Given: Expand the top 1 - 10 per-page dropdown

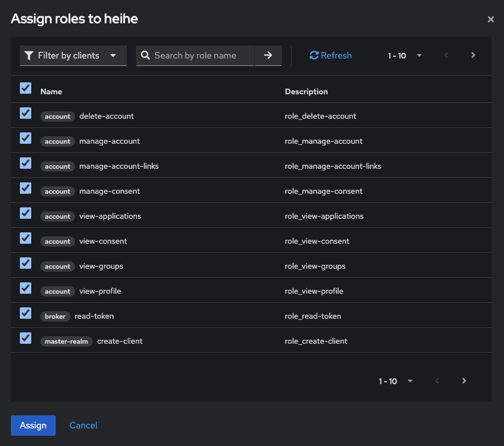Looking at the screenshot, I should (405, 56).
